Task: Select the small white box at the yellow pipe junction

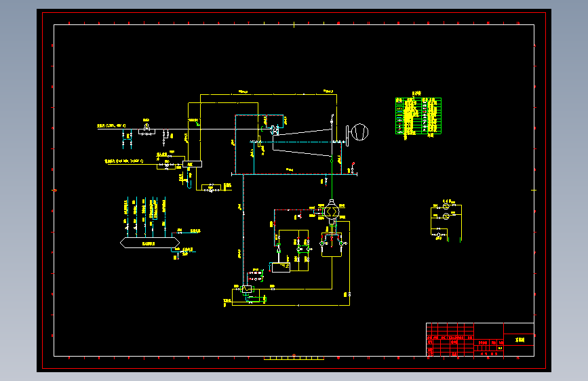Action: coord(192,164)
